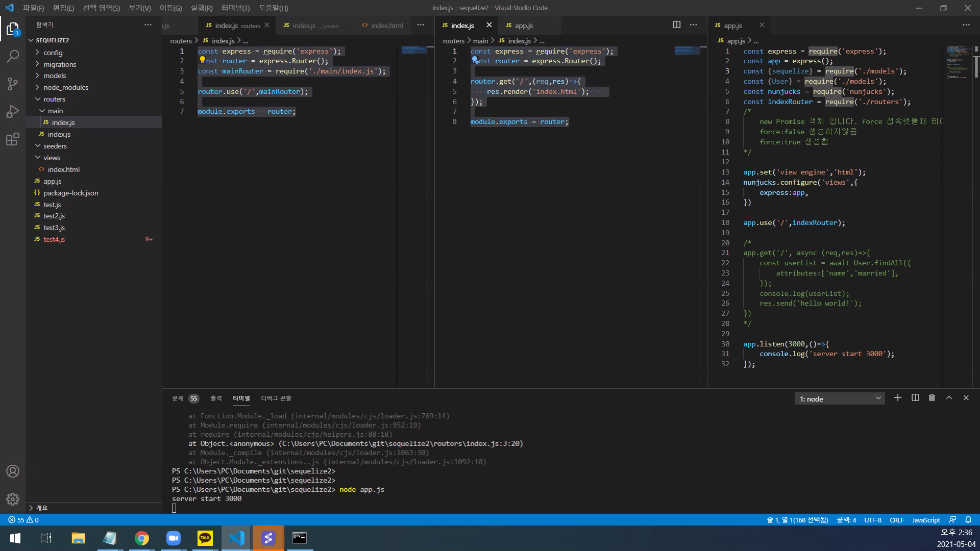Change CRLF line ending in status bar
This screenshot has width=980, height=551.
pyautogui.click(x=897, y=520)
